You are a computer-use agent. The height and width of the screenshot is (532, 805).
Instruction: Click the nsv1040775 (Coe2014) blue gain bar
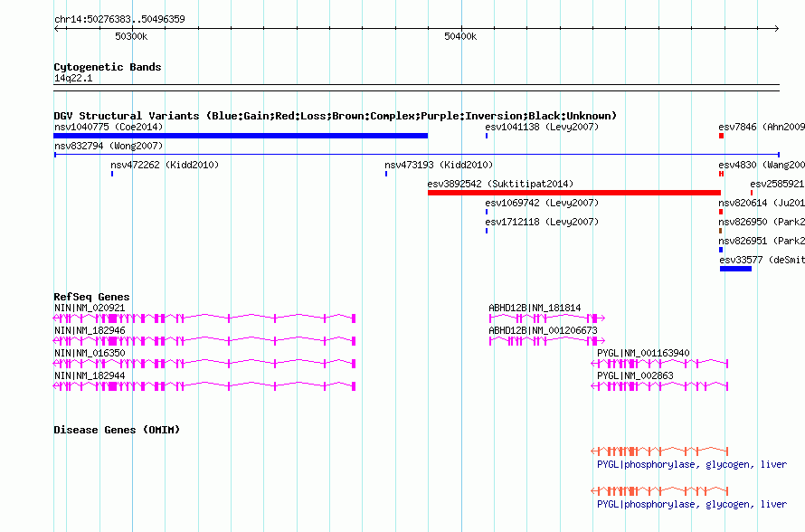241,136
